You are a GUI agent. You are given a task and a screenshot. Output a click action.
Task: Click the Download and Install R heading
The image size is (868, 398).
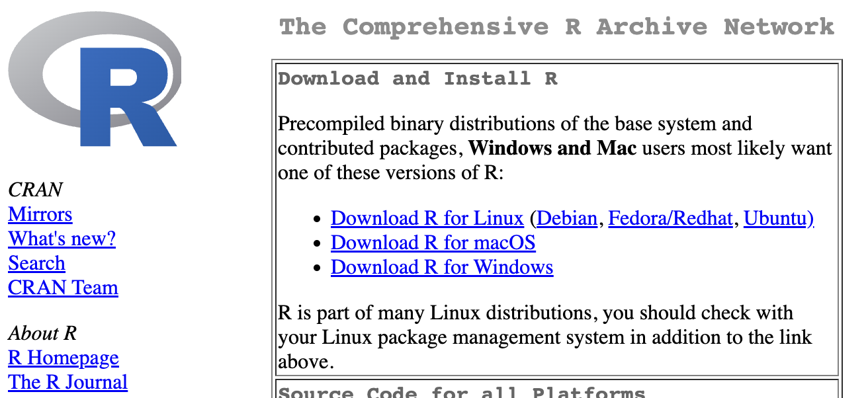click(x=417, y=79)
